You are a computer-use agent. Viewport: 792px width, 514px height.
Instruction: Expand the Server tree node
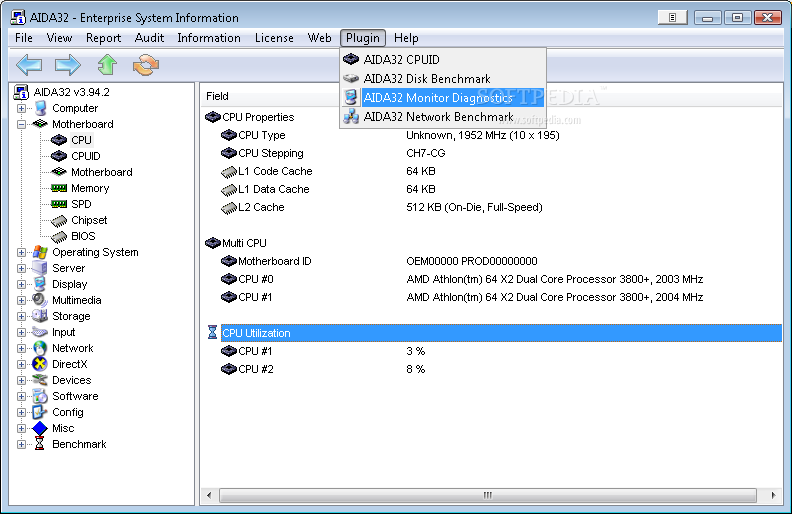pyautogui.click(x=22, y=269)
